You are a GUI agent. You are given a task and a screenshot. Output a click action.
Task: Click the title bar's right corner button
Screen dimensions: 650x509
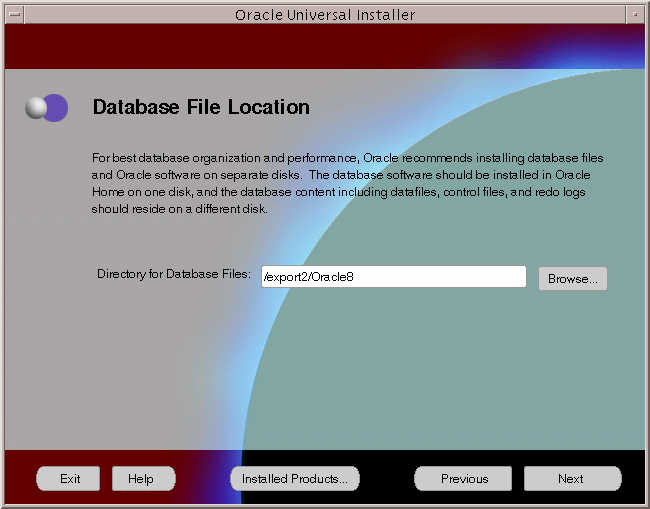point(635,15)
